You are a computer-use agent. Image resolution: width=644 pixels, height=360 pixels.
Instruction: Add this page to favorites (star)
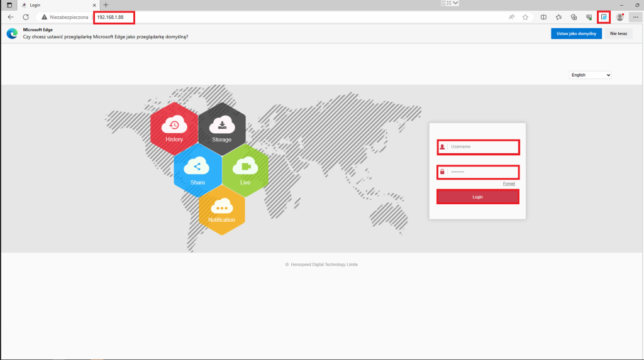pyautogui.click(x=525, y=17)
